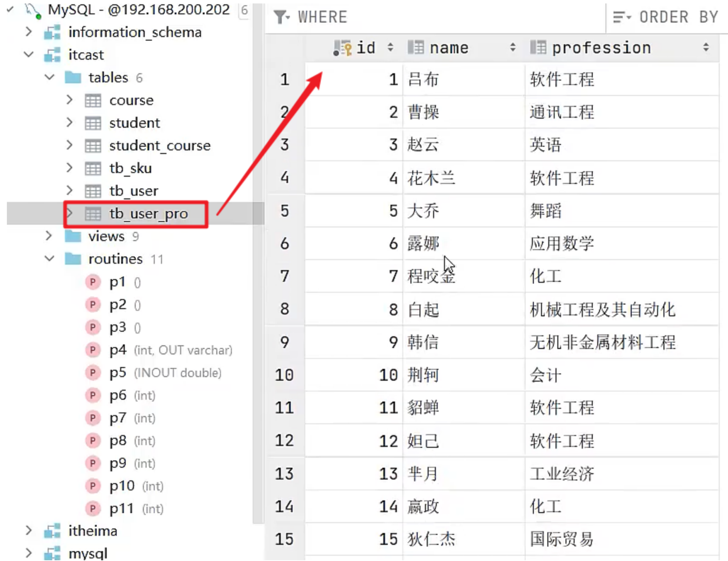Click the itheima schema icon
The height and width of the screenshot is (561, 728).
(x=52, y=531)
